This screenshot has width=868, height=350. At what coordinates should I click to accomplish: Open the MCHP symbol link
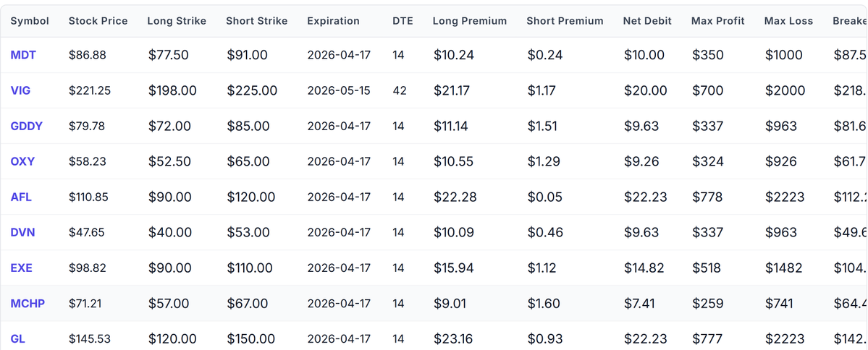(28, 303)
